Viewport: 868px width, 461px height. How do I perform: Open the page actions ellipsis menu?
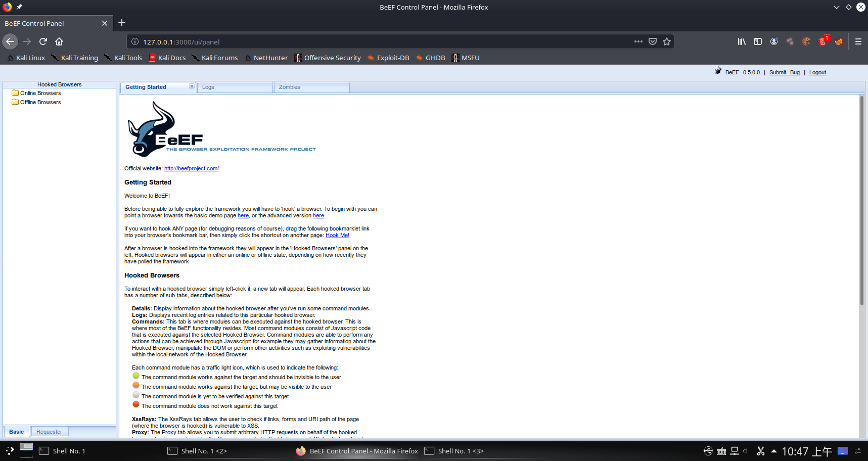[x=638, y=41]
